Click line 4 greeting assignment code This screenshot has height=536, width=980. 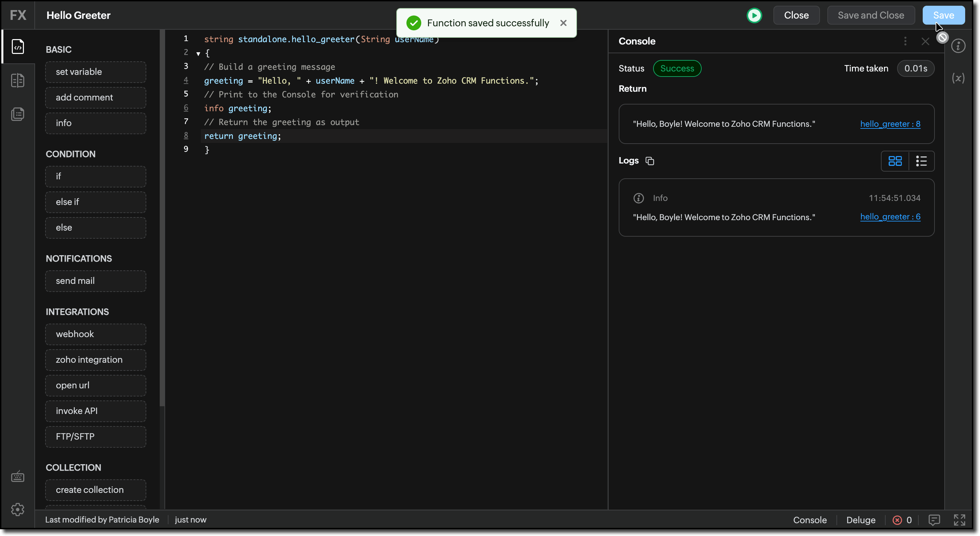point(371,81)
